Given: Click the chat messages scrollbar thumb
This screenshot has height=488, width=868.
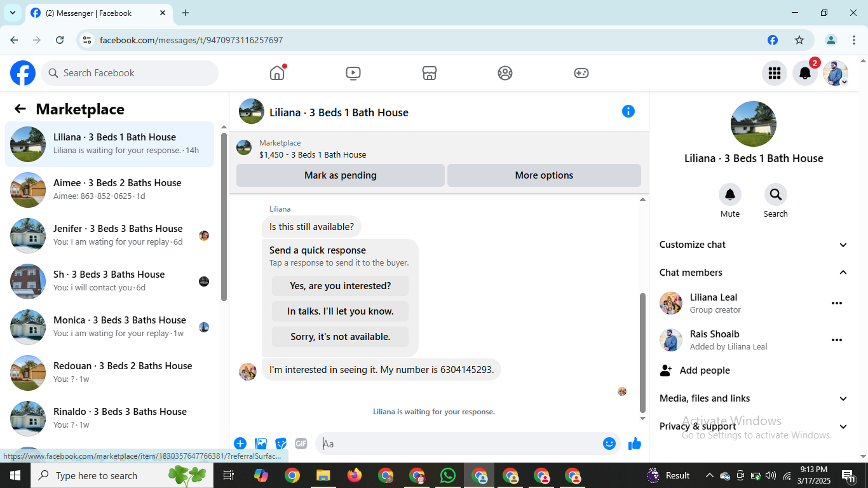Looking at the screenshot, I should tap(642, 353).
